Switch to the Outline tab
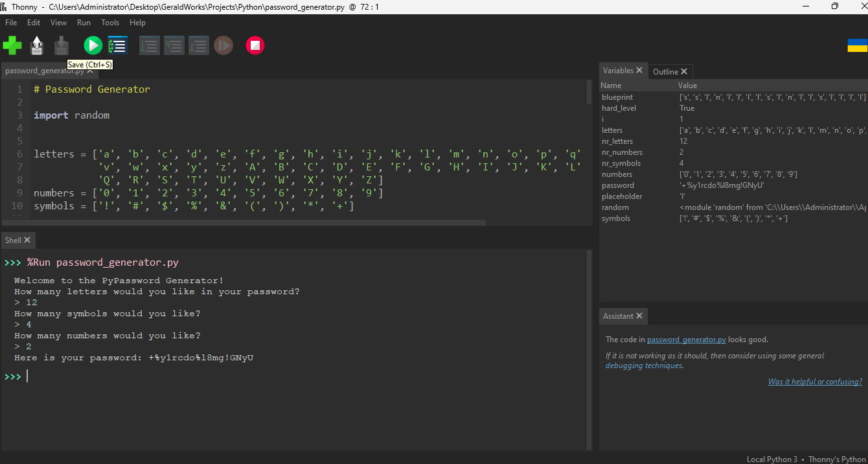868x464 pixels. [x=665, y=71]
